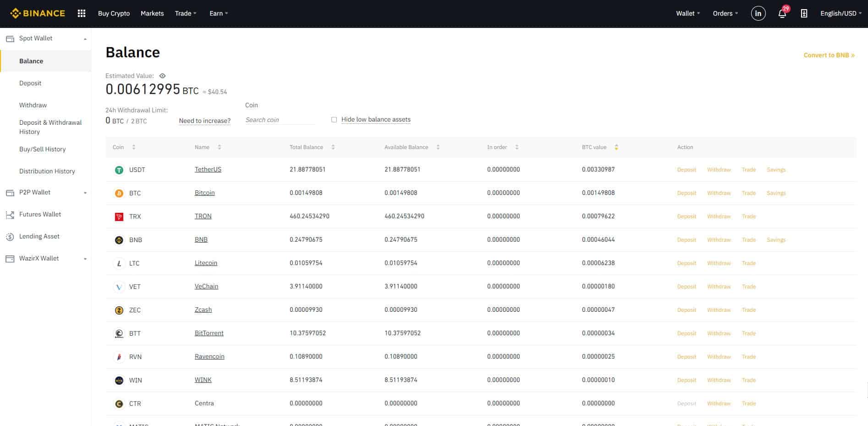Click Withdraw for BTC row

pyautogui.click(x=719, y=193)
